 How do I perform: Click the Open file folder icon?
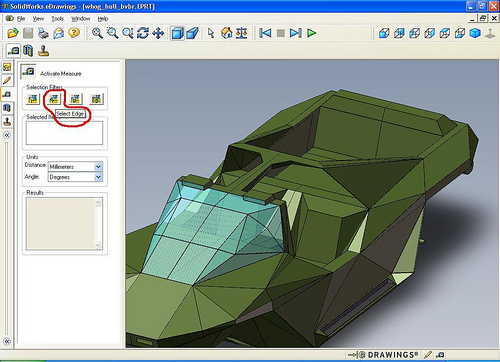(13, 33)
